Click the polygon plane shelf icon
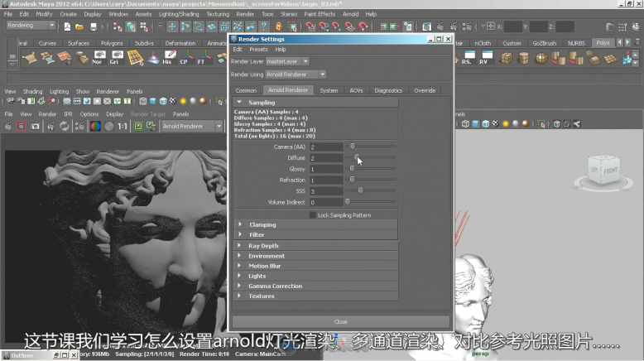This screenshot has height=361, width=644. coord(610,58)
